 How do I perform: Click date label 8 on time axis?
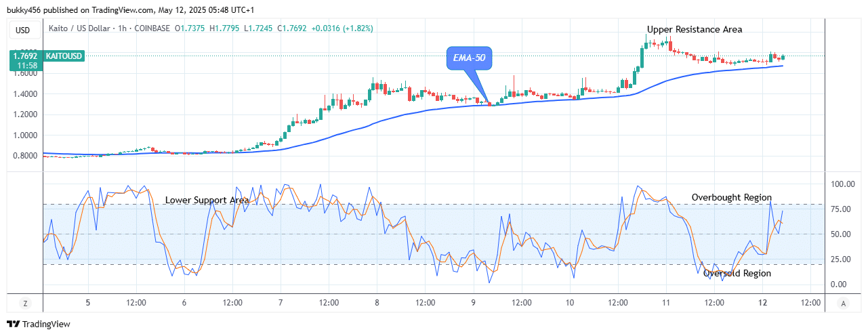click(377, 303)
